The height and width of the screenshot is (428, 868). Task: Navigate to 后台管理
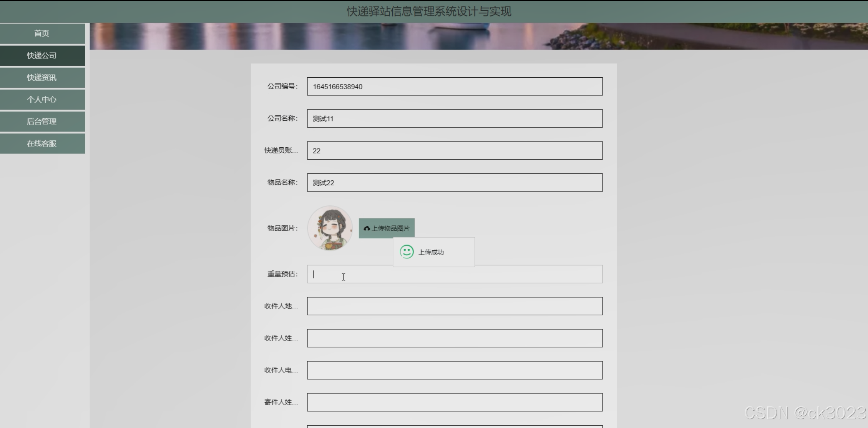pos(42,122)
